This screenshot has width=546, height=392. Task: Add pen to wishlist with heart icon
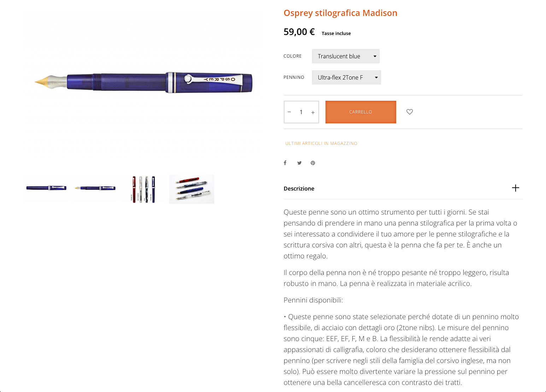[x=410, y=112]
